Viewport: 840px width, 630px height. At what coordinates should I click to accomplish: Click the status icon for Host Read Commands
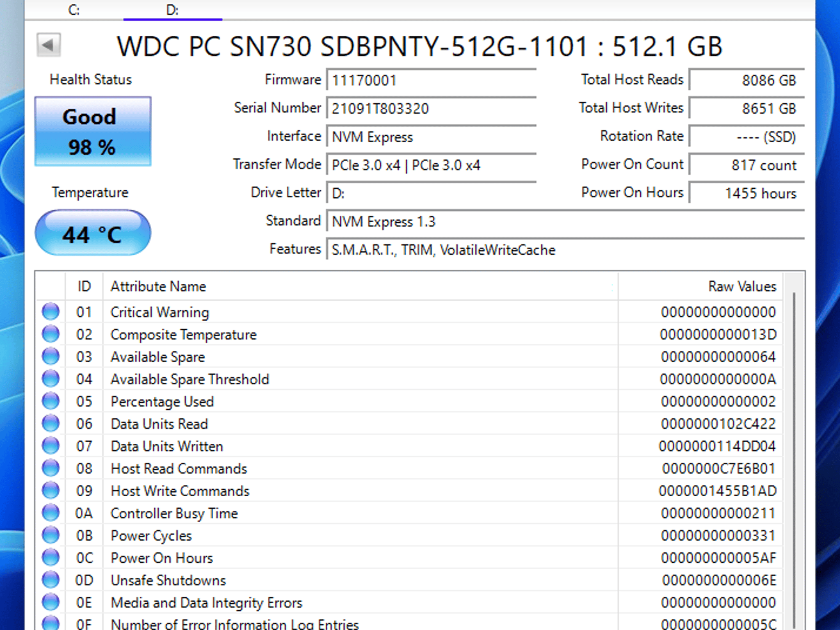51,468
